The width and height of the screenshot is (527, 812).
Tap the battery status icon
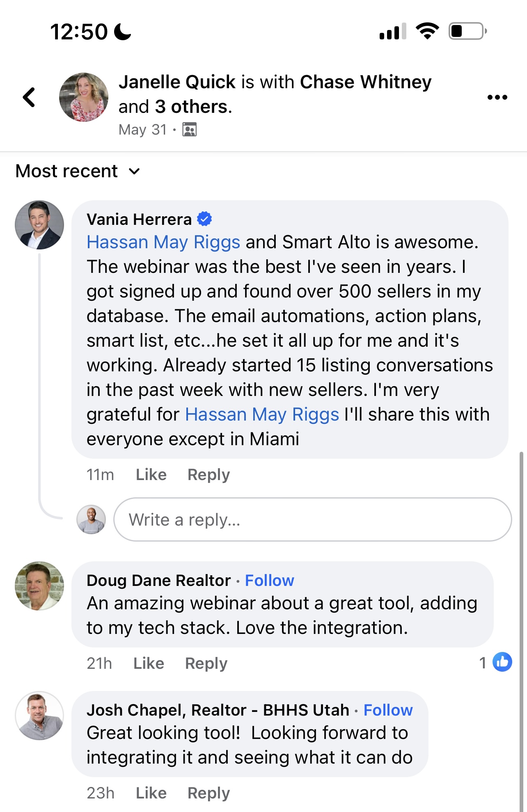click(467, 31)
